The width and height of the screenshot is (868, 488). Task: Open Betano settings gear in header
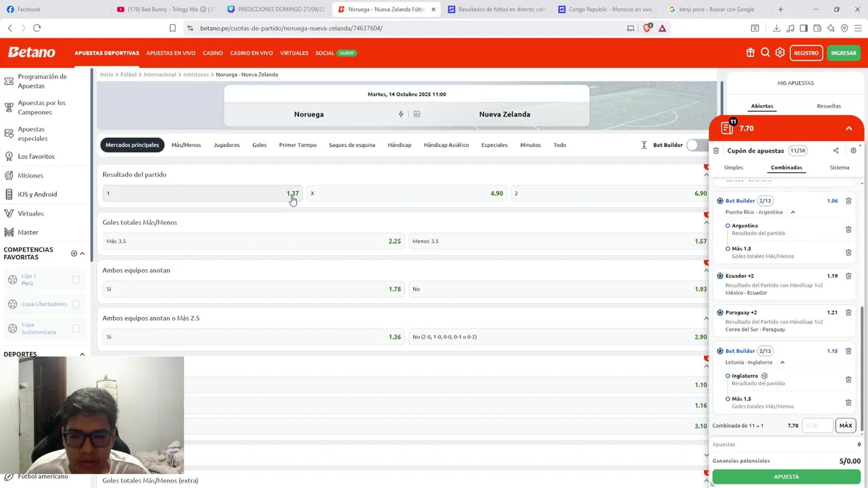click(780, 53)
